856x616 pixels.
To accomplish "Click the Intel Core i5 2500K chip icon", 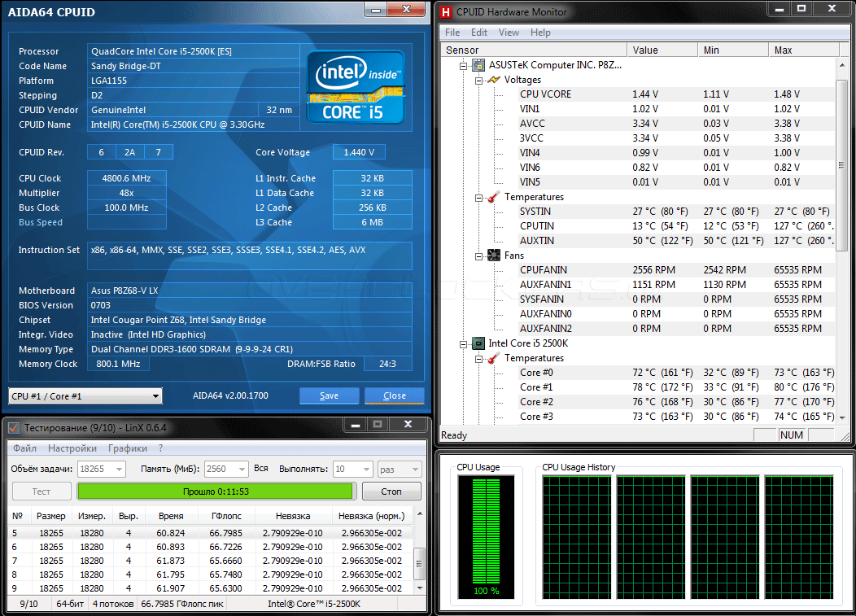I will pos(478,343).
